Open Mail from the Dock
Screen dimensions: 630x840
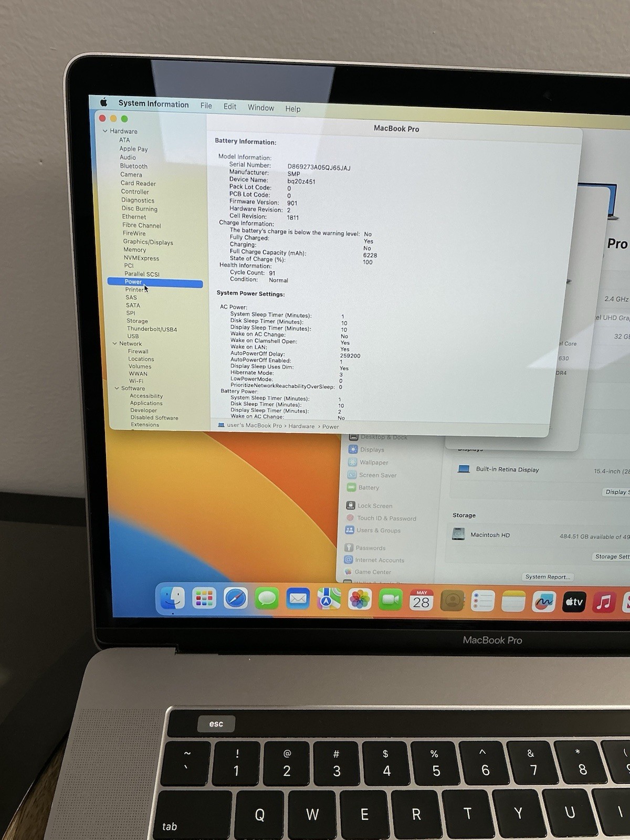click(298, 598)
